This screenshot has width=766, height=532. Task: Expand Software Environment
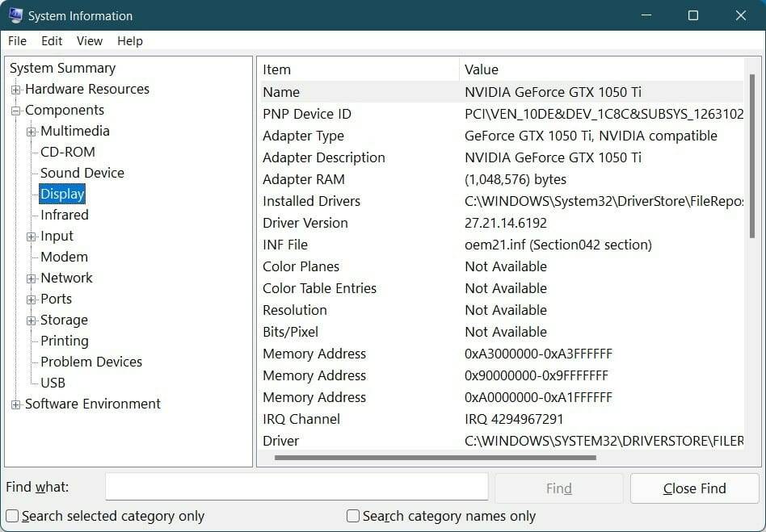pyautogui.click(x=16, y=404)
